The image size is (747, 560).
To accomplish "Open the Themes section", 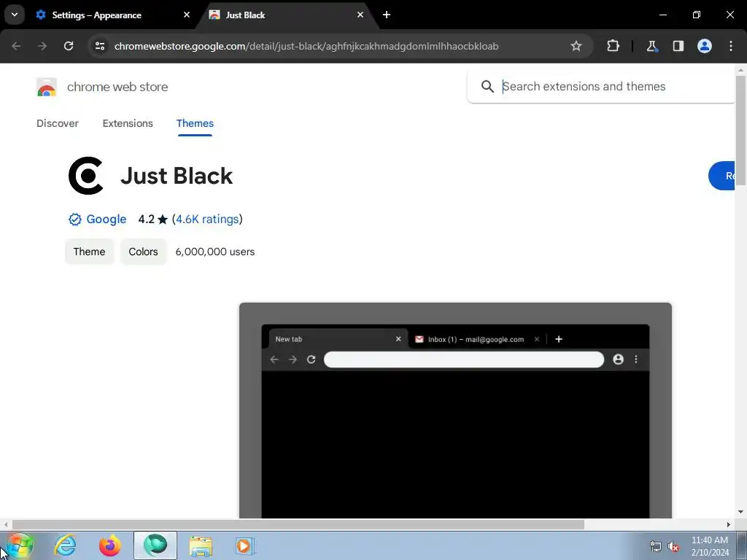I will [x=195, y=123].
